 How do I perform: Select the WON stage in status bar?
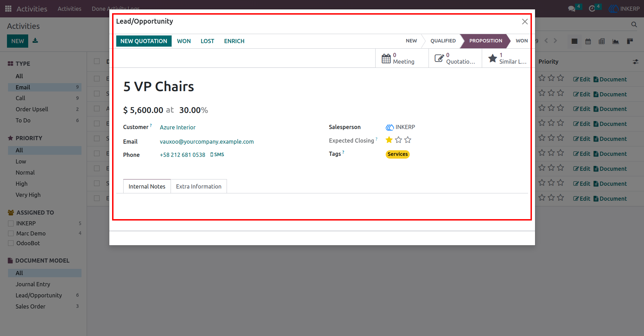pyautogui.click(x=521, y=41)
